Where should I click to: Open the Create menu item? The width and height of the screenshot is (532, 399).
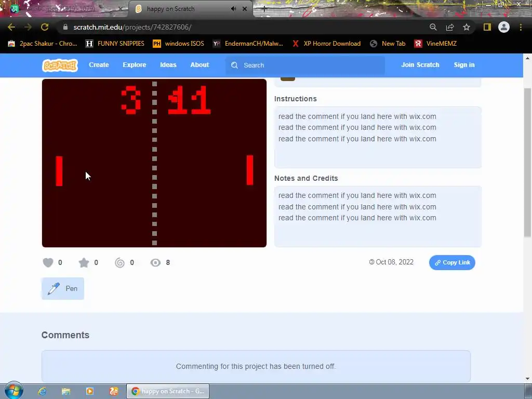(99, 65)
